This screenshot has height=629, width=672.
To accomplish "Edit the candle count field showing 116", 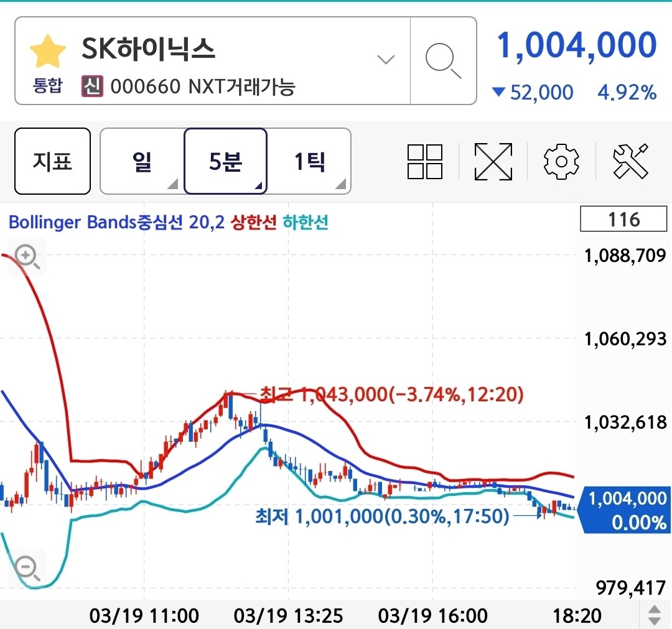I will tap(623, 219).
